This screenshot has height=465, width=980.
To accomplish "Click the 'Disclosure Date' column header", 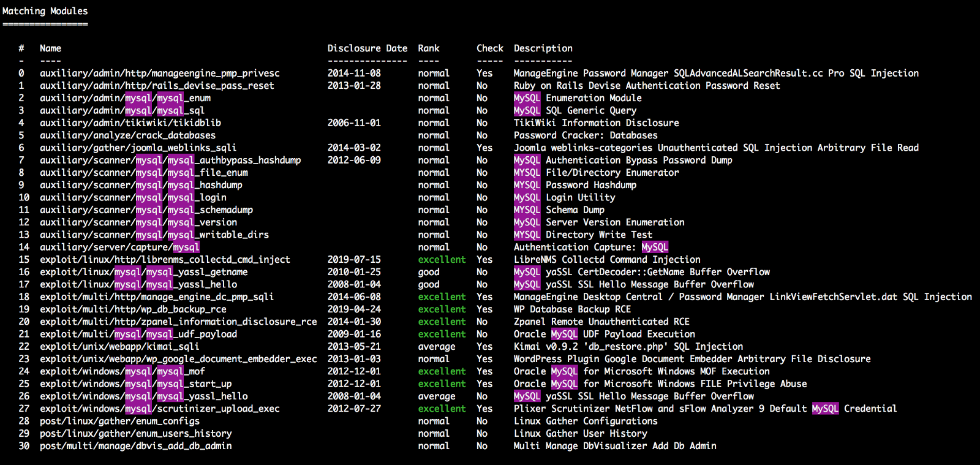I will point(367,48).
